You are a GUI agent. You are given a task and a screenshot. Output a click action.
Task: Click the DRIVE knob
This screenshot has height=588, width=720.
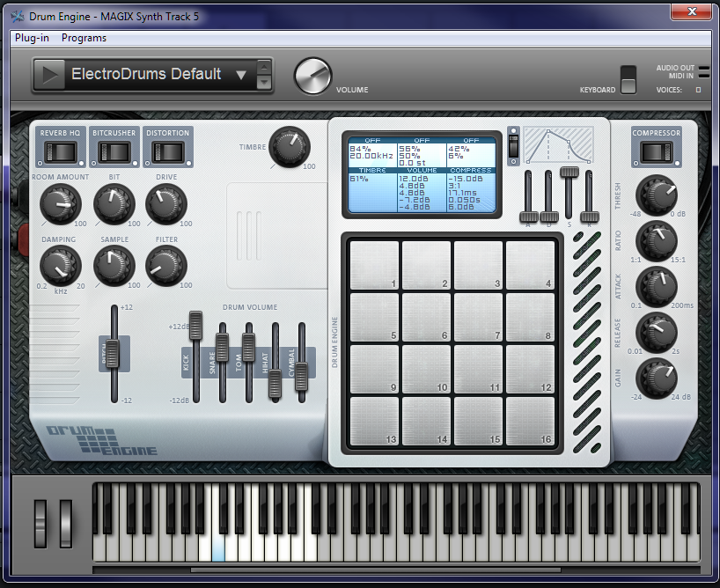pyautogui.click(x=165, y=204)
